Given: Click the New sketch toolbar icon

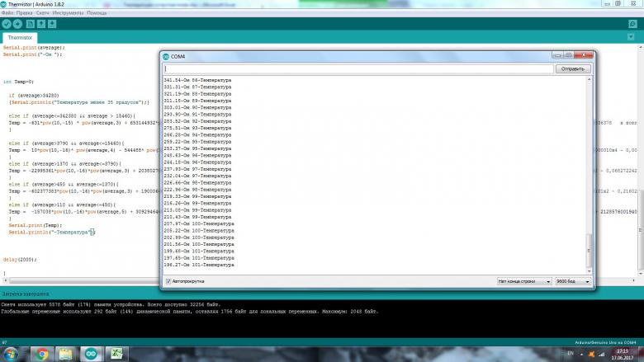Looking at the screenshot, I should pos(30,24).
